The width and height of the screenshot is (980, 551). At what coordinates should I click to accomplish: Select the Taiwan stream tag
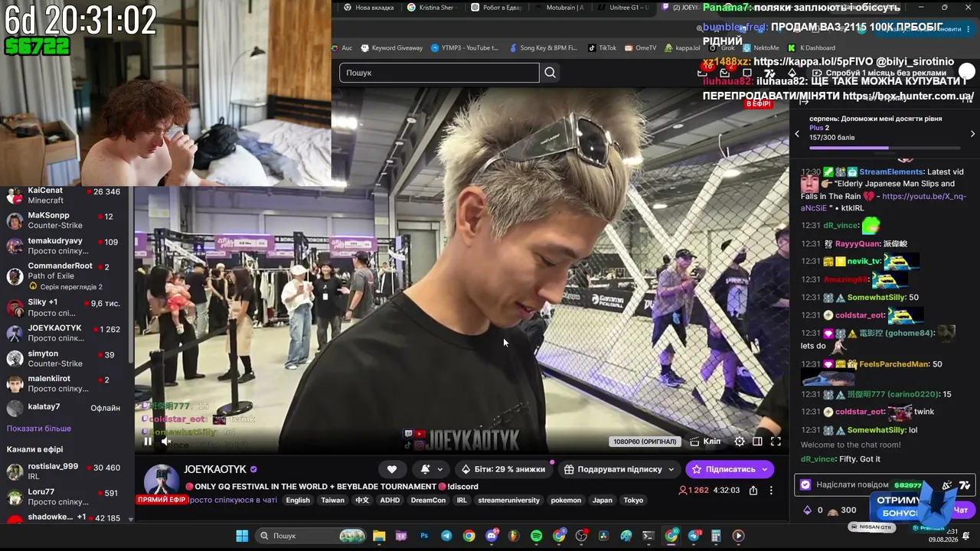[x=332, y=500]
